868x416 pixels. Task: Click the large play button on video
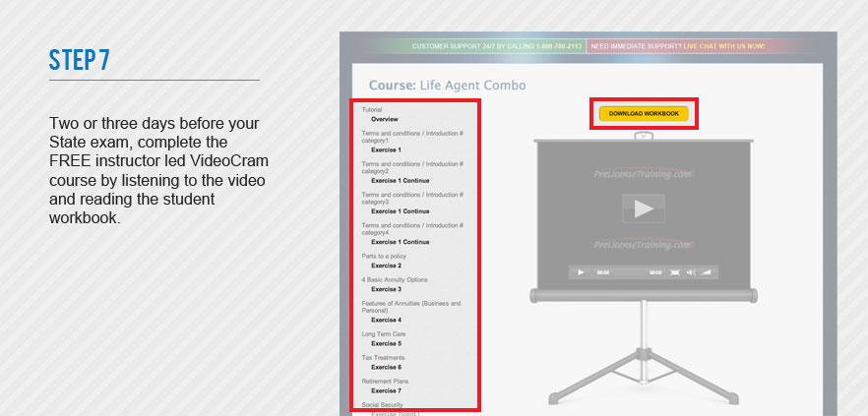click(x=643, y=208)
